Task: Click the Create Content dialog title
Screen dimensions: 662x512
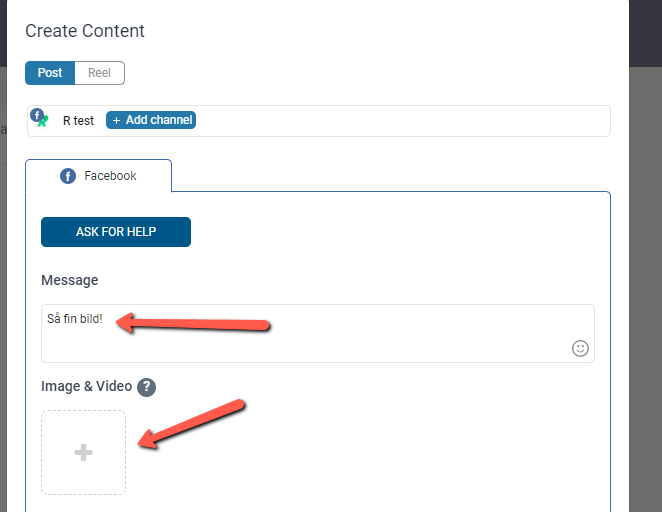Action: point(85,31)
